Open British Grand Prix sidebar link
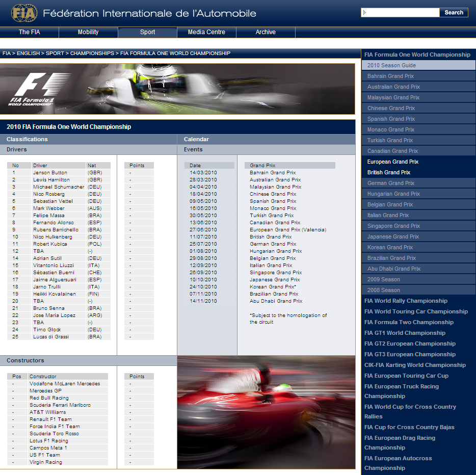This screenshot has height=475, width=476. coord(418,172)
